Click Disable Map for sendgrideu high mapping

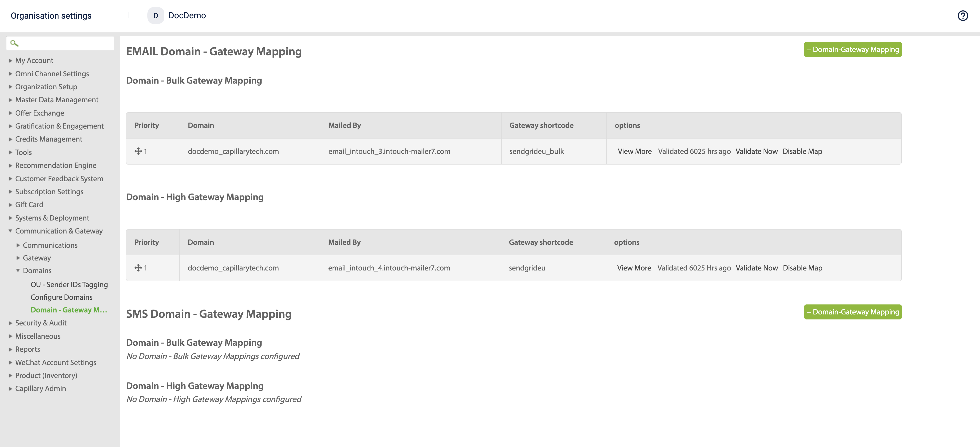pos(802,268)
